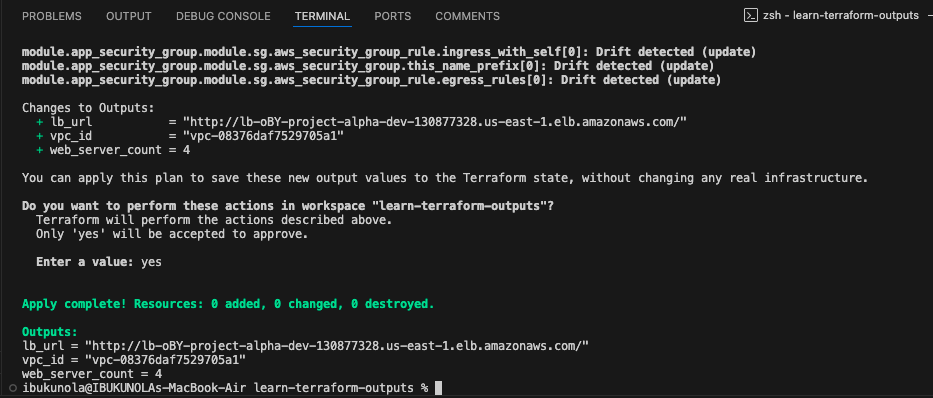
Task: Place cursor at the terminal prompt block
Action: coord(439,388)
